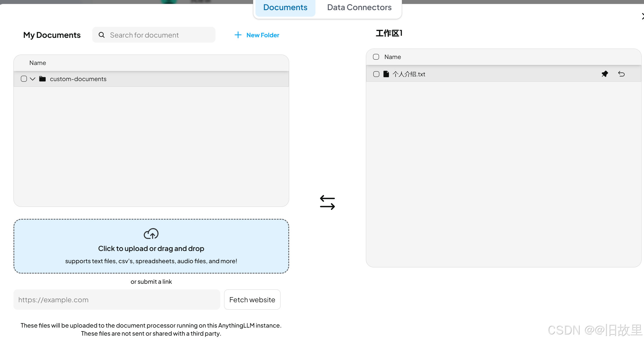Open the custom-documents folder row
Screen dimensions: 644x341
click(78, 79)
